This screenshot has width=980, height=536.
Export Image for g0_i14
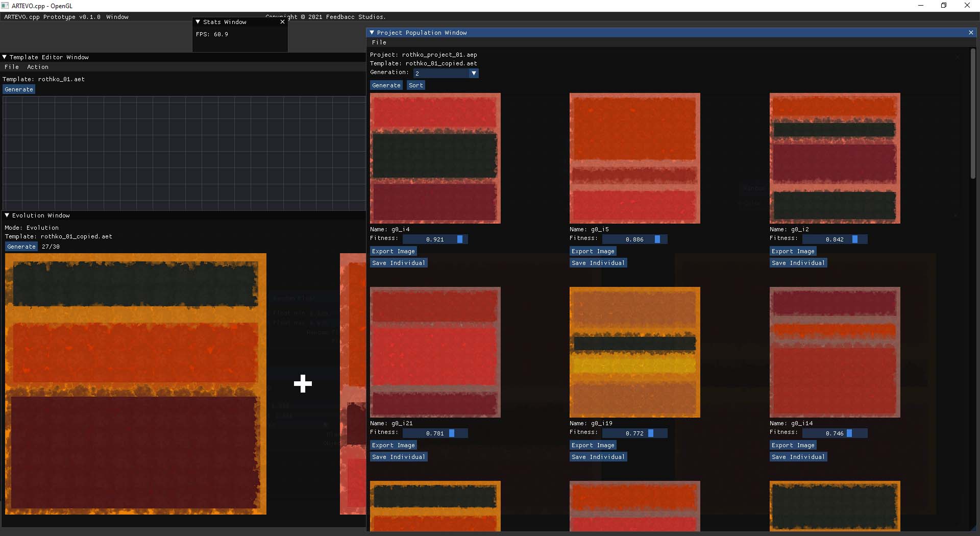tap(793, 445)
